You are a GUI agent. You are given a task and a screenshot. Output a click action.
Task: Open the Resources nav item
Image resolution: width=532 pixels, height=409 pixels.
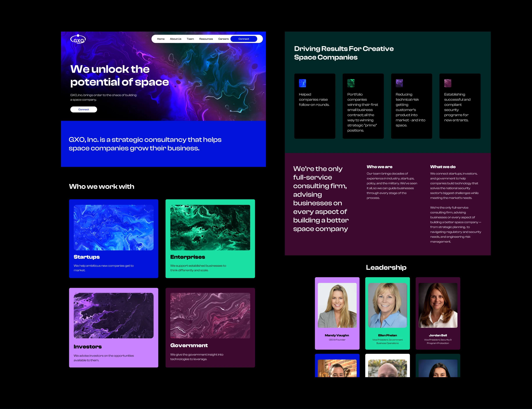click(206, 39)
